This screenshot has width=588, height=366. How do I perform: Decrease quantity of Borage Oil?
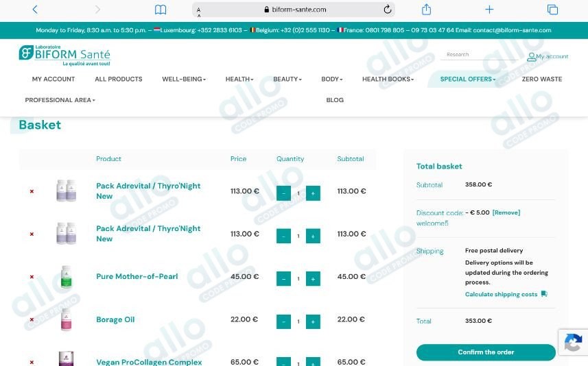[x=283, y=322]
